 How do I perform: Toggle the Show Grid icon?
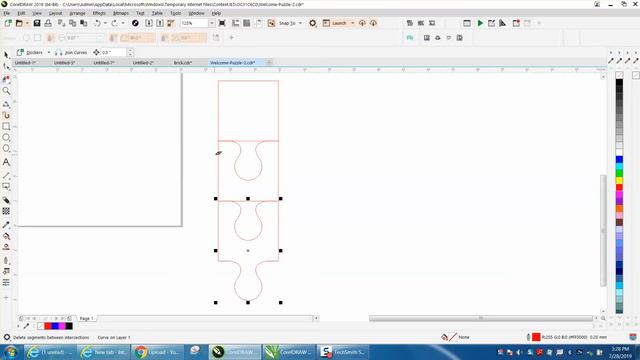tap(247, 23)
